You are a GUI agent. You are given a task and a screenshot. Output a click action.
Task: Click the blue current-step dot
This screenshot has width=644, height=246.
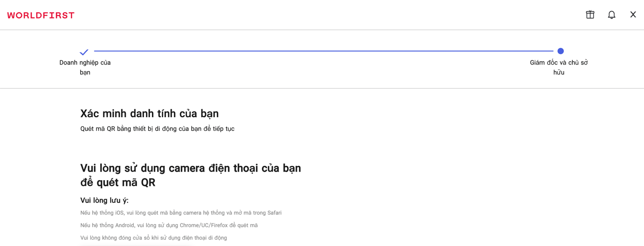tap(560, 51)
